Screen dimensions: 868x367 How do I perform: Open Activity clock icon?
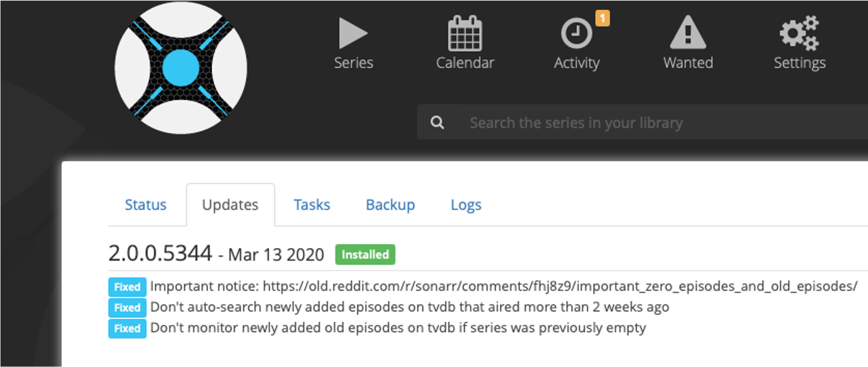(577, 33)
